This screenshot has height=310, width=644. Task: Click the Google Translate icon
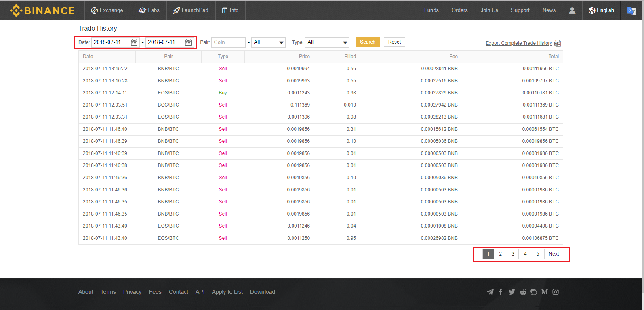click(x=631, y=10)
